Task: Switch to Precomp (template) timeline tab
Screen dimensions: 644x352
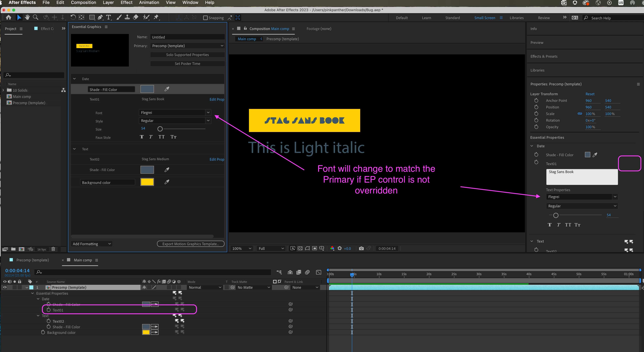Action: (x=32, y=260)
